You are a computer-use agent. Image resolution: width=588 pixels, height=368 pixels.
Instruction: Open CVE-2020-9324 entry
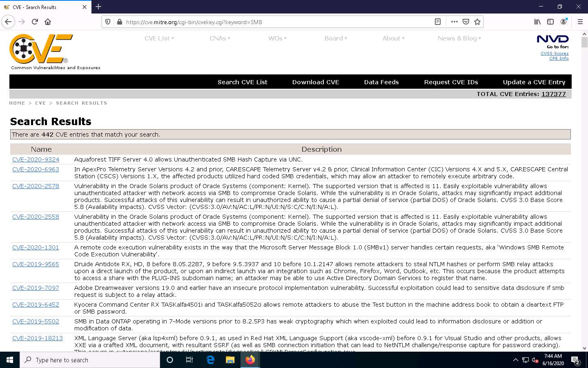click(36, 159)
